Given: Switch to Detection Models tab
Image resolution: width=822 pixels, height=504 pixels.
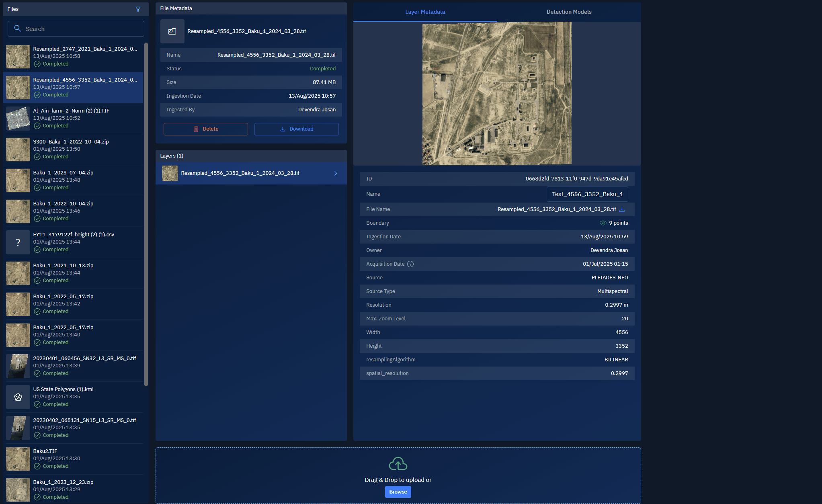Looking at the screenshot, I should 569,12.
